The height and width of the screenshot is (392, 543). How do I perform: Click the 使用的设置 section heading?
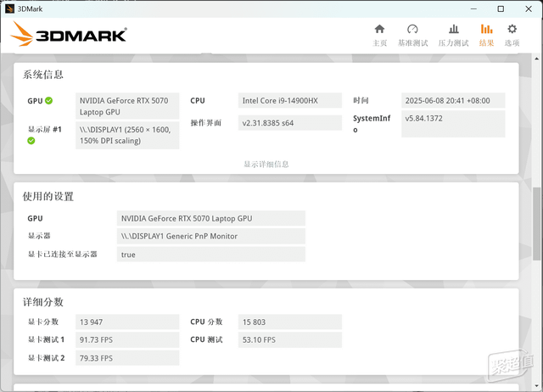pyautogui.click(x=48, y=197)
